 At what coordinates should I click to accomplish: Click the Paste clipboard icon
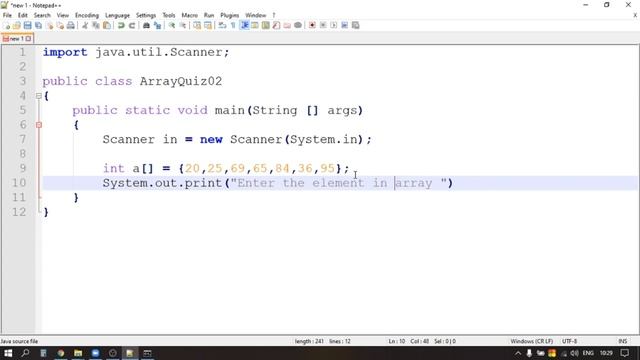107,25
